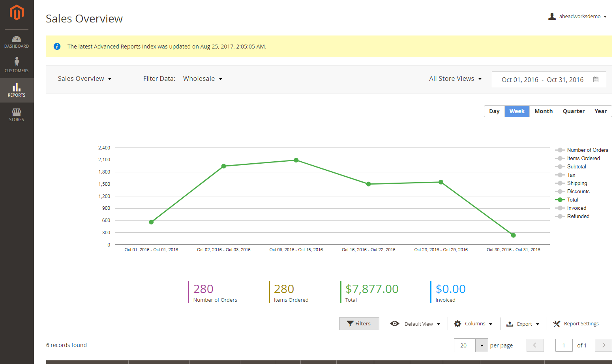Click the Filters button
Screen dimensions: 613x364
pos(359,324)
